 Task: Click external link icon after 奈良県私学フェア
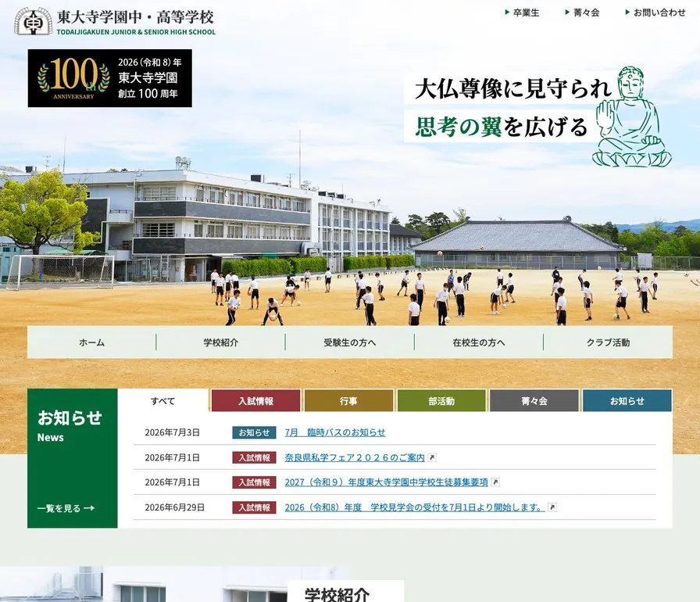click(x=432, y=457)
